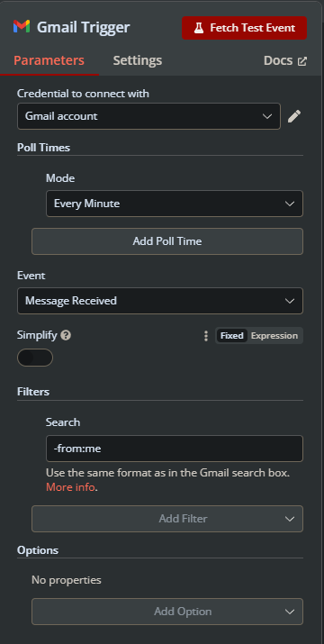Open the three-dot menu next to Simplify
This screenshot has width=324, height=644.
(206, 336)
